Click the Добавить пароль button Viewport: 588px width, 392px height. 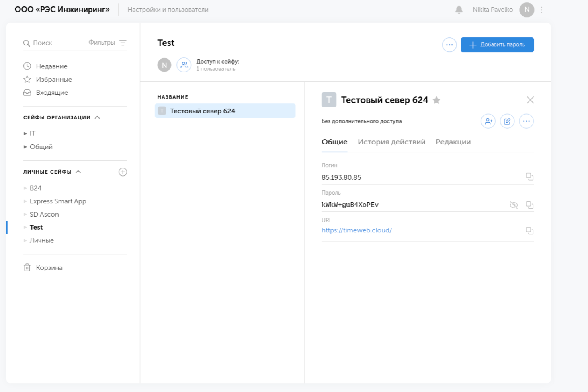(497, 45)
